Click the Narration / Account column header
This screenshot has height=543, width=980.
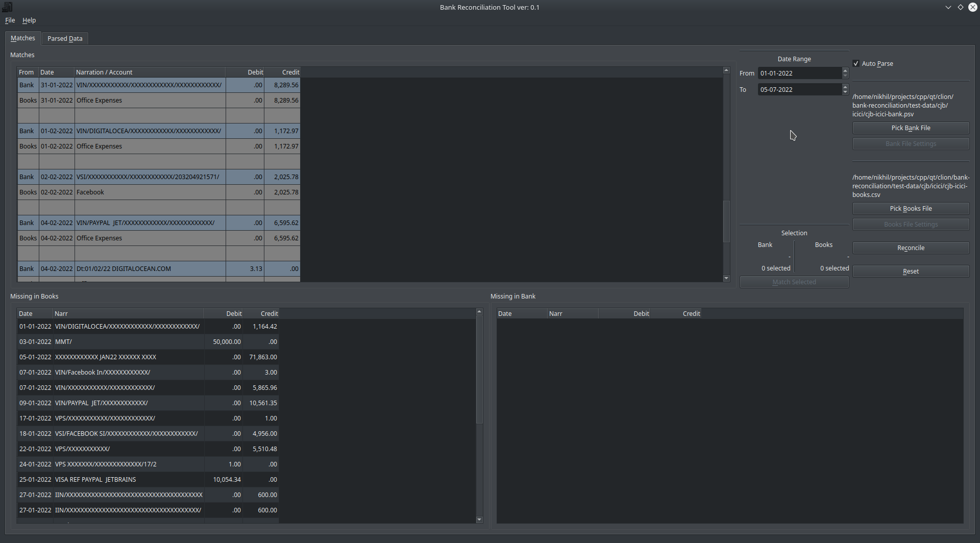[x=150, y=72]
